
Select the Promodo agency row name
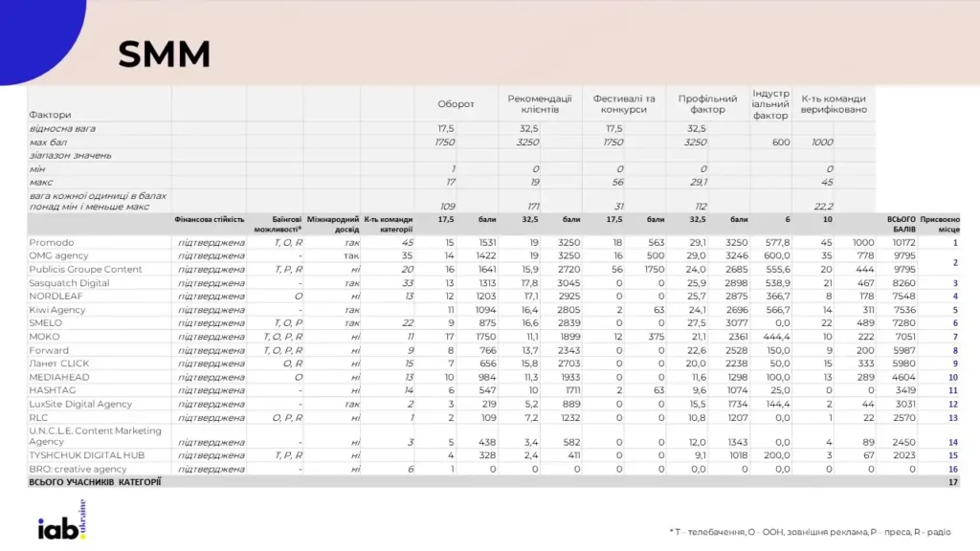[x=53, y=242]
